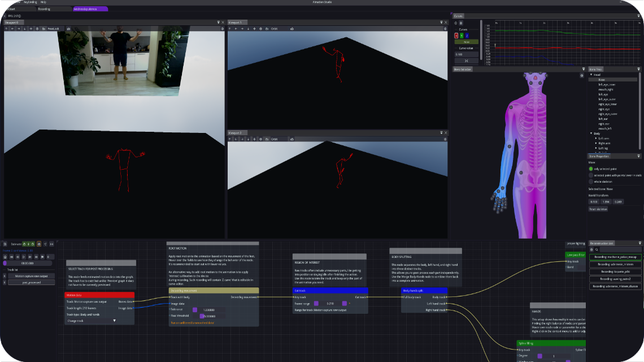Viewport: 644px width, 362px height.
Task: Open Bone Selector settings gear
Action: coord(581,76)
